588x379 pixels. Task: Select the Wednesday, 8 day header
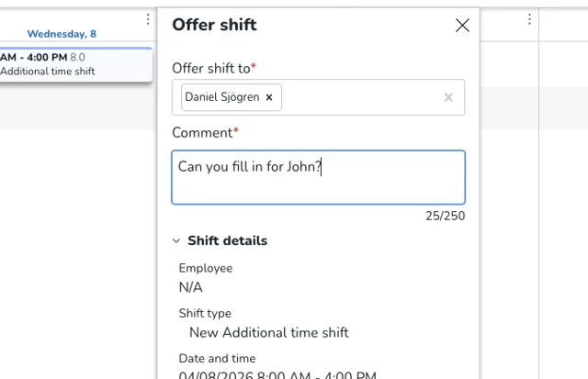click(x=62, y=34)
